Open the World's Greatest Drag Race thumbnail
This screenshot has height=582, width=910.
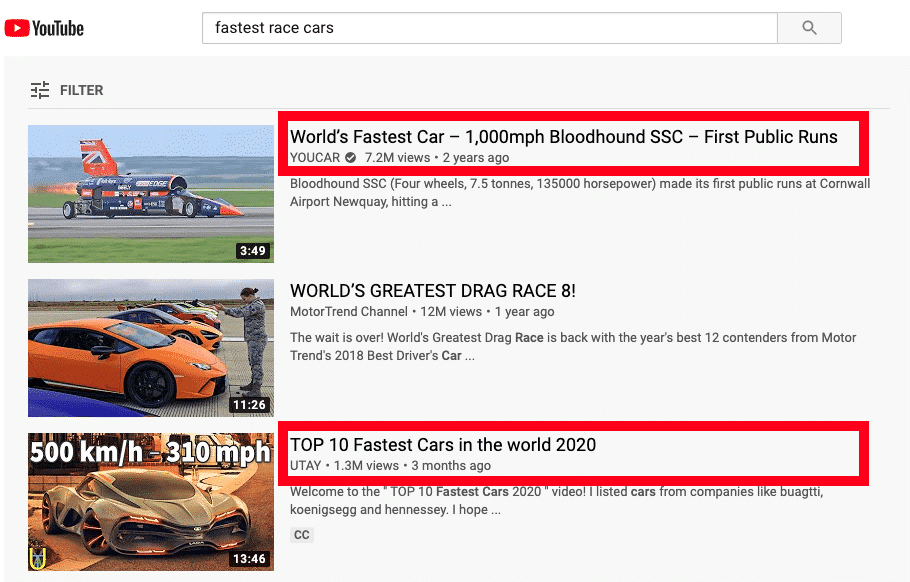coord(151,348)
